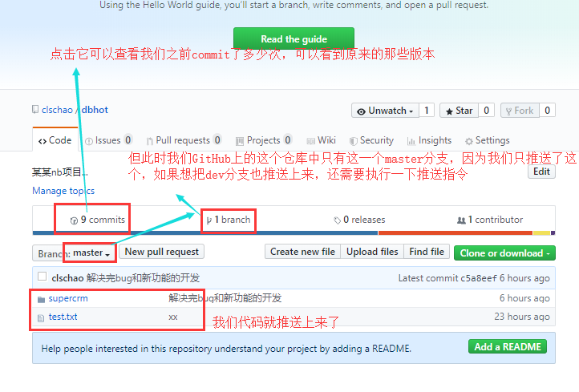Switch to the Code tab

tap(55, 140)
